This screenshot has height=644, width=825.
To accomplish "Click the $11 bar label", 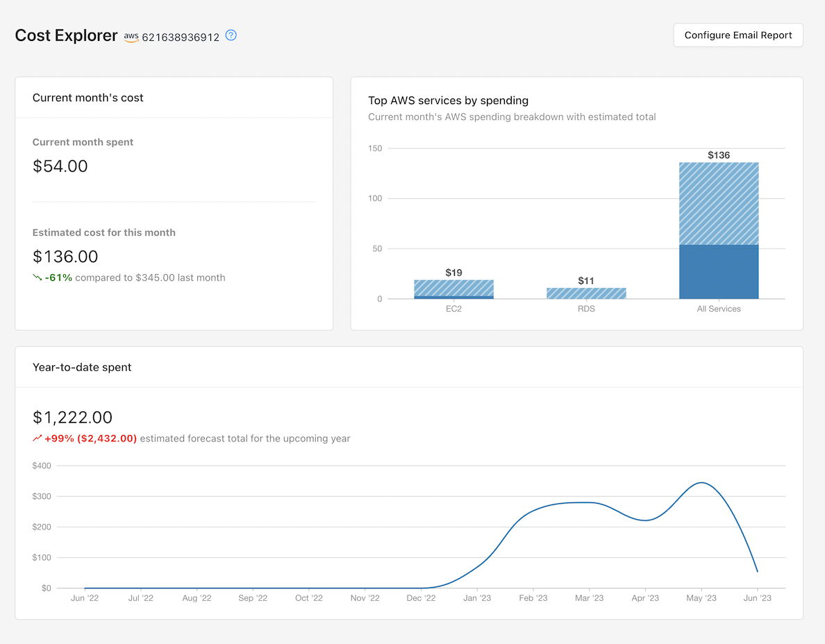I will pyautogui.click(x=586, y=281).
